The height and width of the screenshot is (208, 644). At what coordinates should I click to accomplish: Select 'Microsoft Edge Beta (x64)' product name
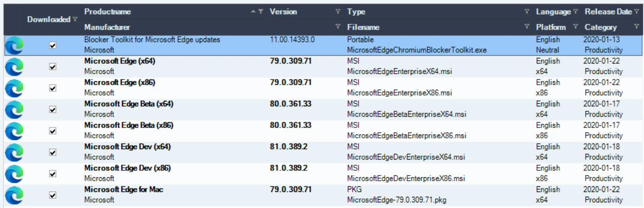tap(129, 104)
